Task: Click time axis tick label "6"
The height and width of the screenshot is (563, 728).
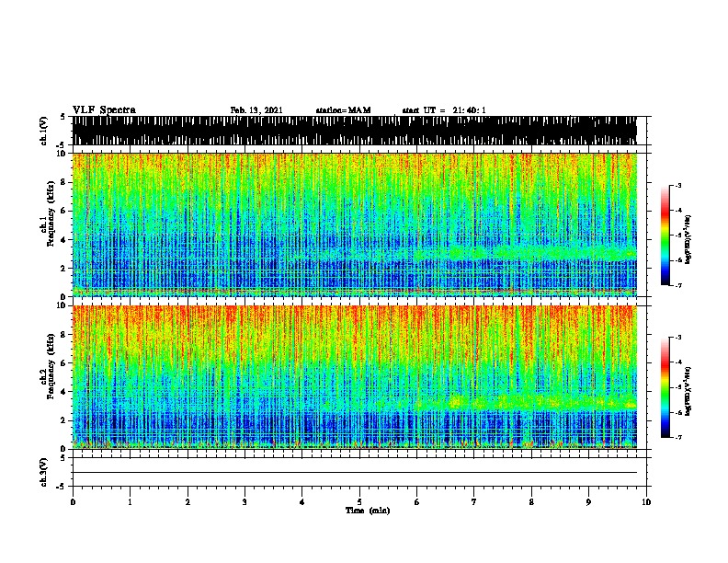Action: 417,502
